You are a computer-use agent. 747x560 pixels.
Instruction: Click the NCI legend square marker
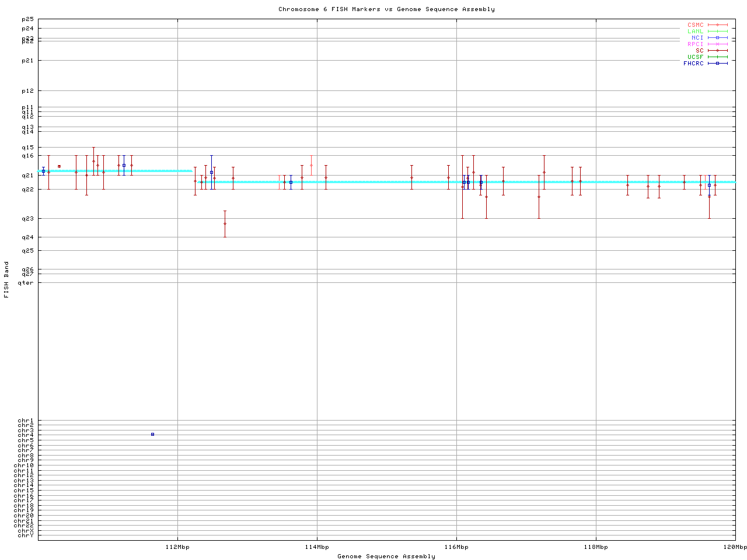click(x=717, y=38)
